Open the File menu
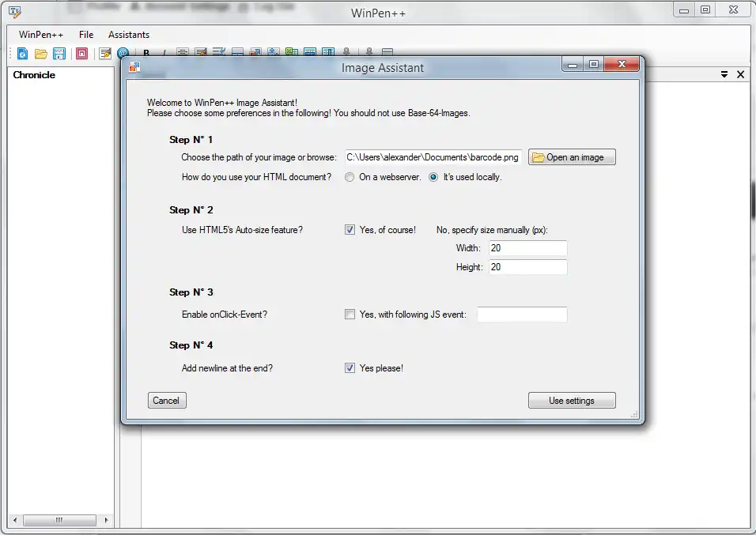The height and width of the screenshot is (535, 756). 86,35
